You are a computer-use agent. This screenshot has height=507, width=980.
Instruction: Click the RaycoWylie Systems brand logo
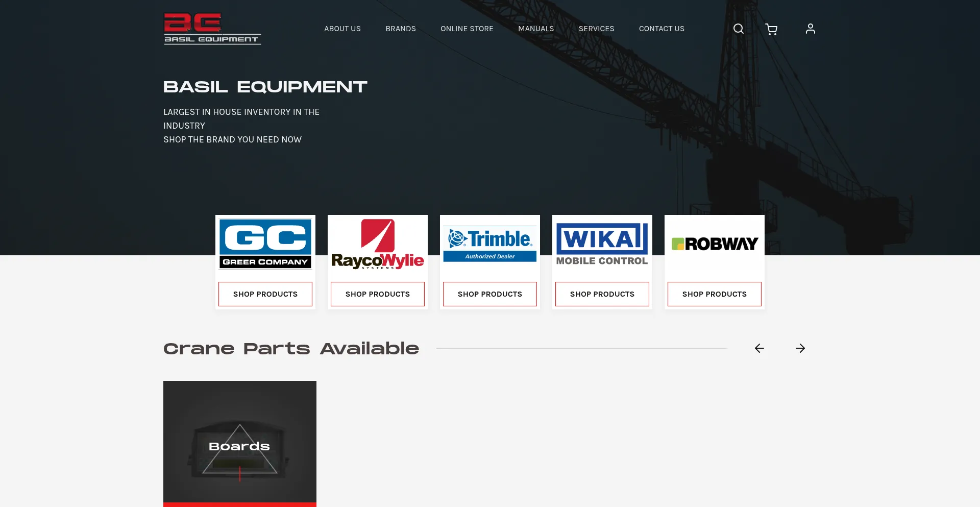(x=378, y=244)
